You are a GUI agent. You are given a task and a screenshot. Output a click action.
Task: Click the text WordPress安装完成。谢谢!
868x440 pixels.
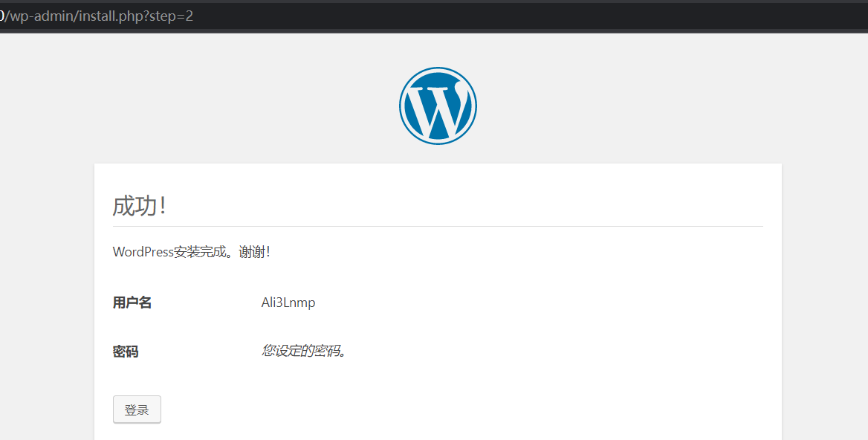pos(192,252)
